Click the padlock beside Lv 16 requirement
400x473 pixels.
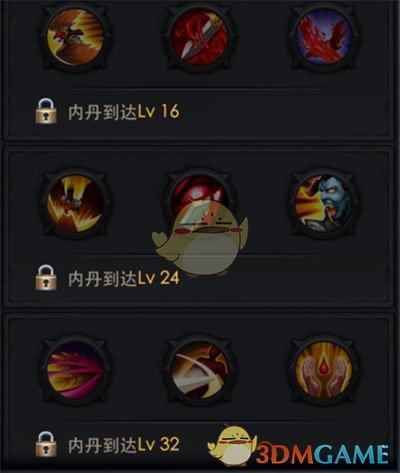coord(46,111)
